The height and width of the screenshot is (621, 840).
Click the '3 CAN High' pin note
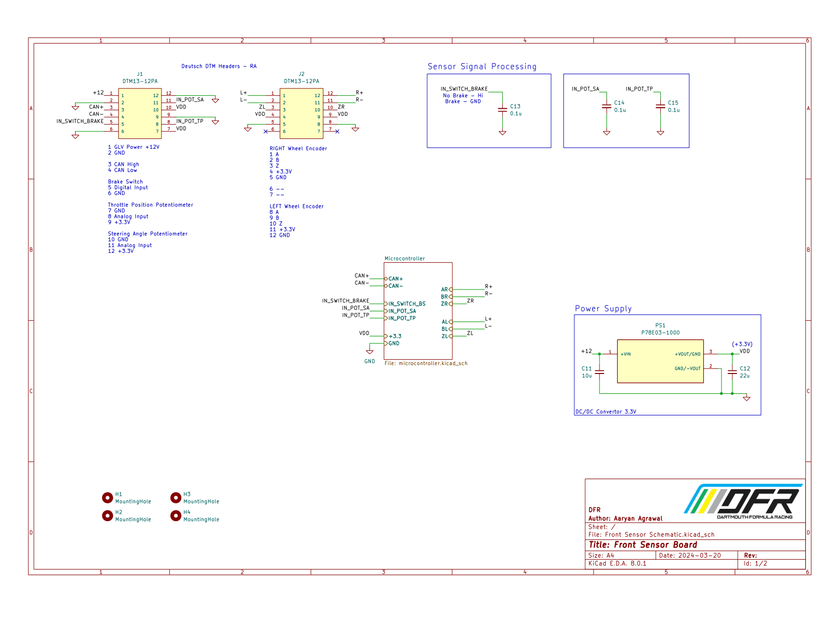(123, 165)
